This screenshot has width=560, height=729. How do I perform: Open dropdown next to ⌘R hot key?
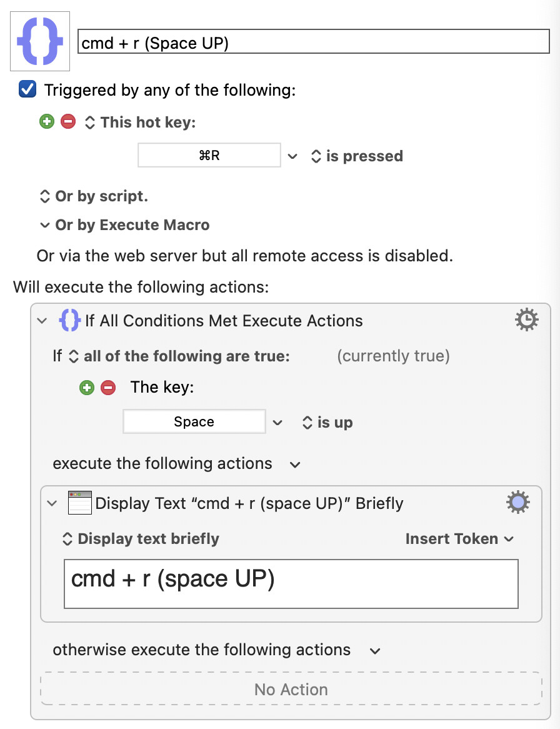tap(292, 156)
